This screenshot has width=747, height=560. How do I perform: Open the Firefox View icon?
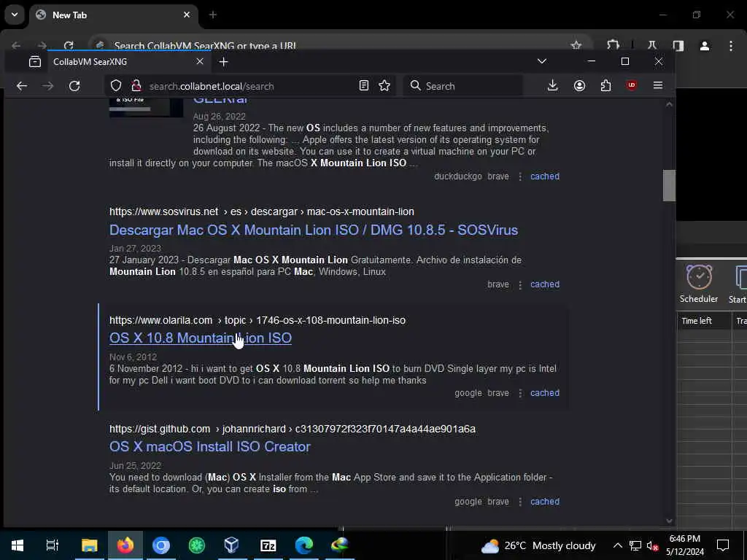point(35,61)
